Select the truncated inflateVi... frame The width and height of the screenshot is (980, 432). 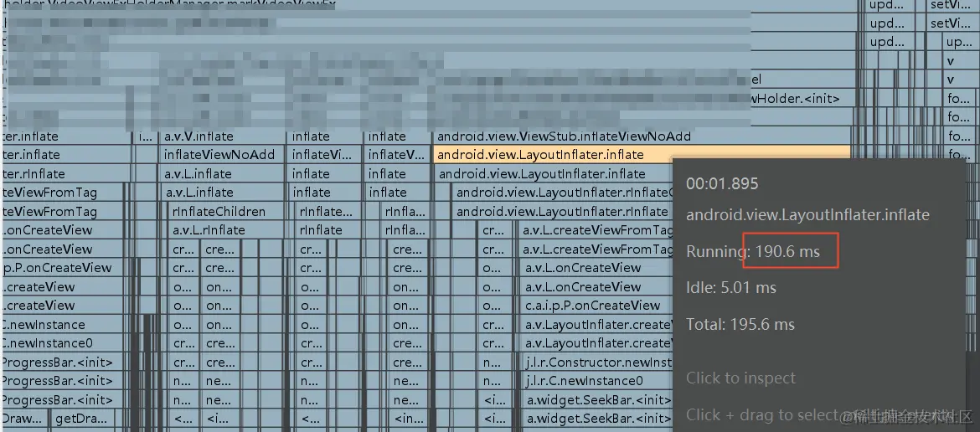[x=324, y=155]
